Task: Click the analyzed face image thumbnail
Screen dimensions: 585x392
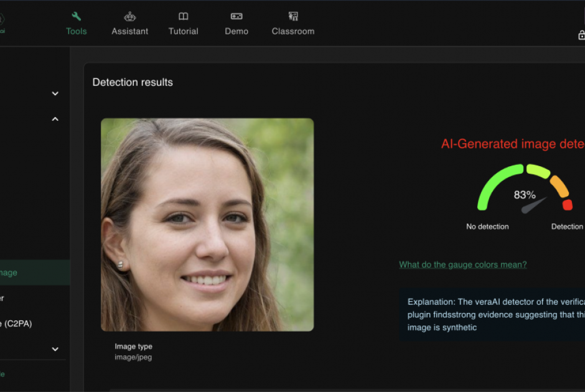Action: coord(207,225)
